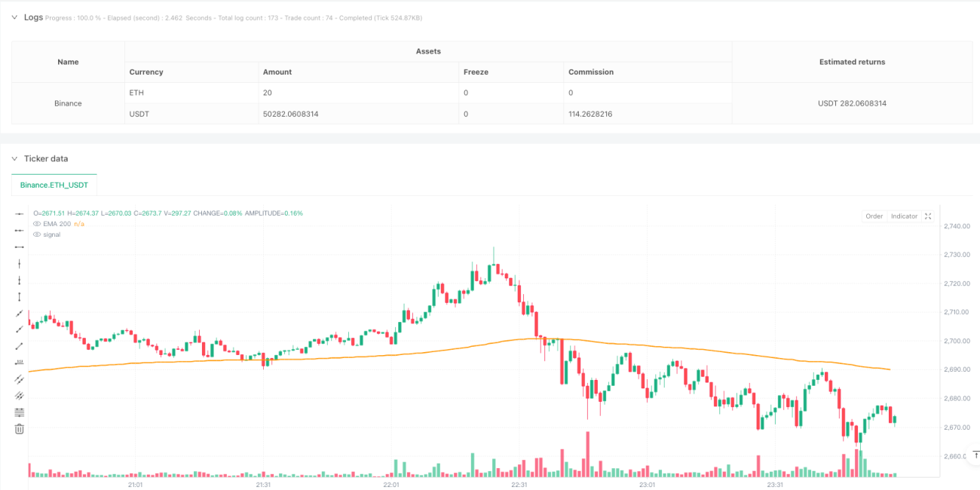The height and width of the screenshot is (490, 980).
Task: Select the Fibonacci lines tool
Action: [x=20, y=412]
